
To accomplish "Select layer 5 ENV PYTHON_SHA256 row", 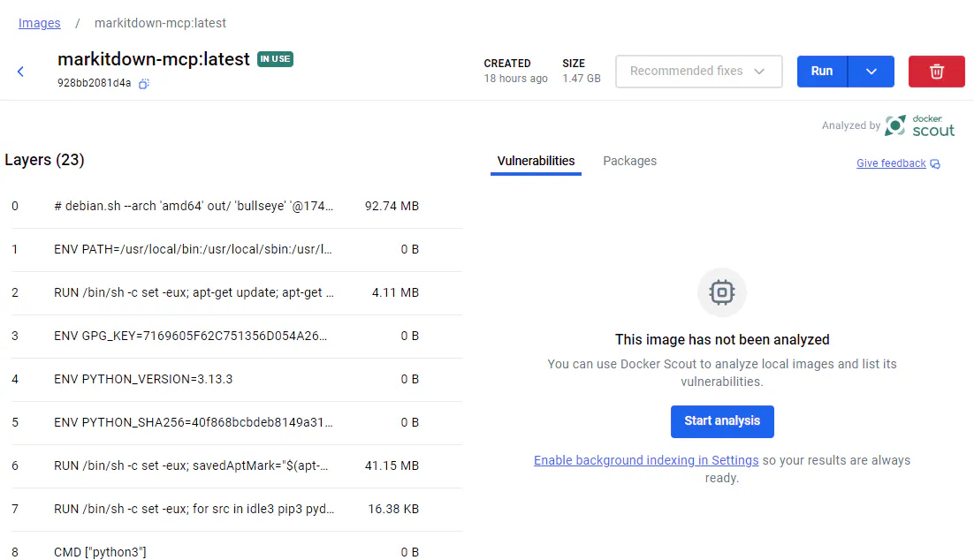I will (x=236, y=423).
